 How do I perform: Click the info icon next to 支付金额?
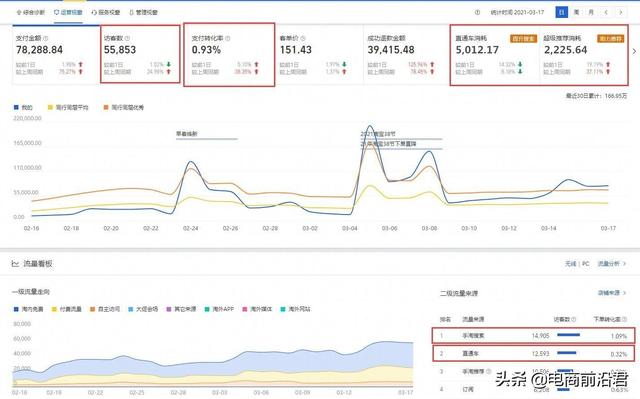tap(45, 38)
